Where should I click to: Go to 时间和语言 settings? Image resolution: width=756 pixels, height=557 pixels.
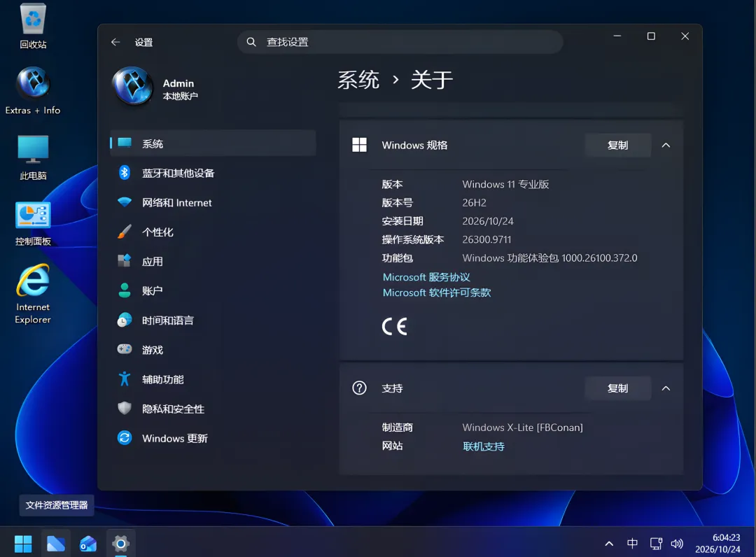pos(213,320)
